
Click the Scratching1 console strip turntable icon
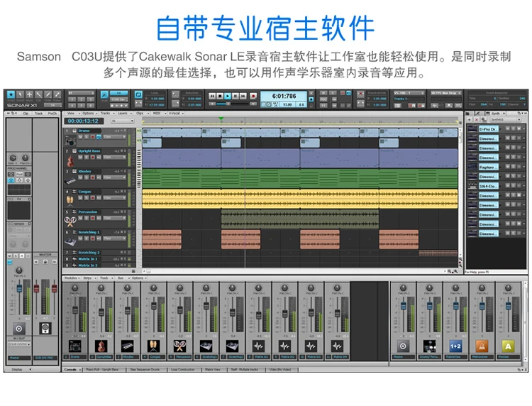tap(206, 346)
